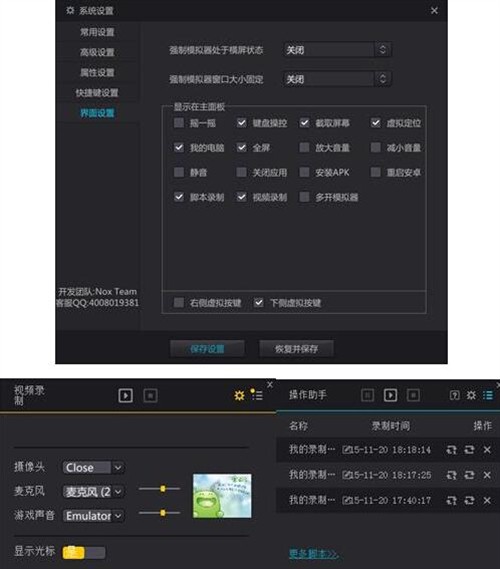The image size is (500, 569).
Task: Click the 保存设置 button
Action: pos(207,349)
